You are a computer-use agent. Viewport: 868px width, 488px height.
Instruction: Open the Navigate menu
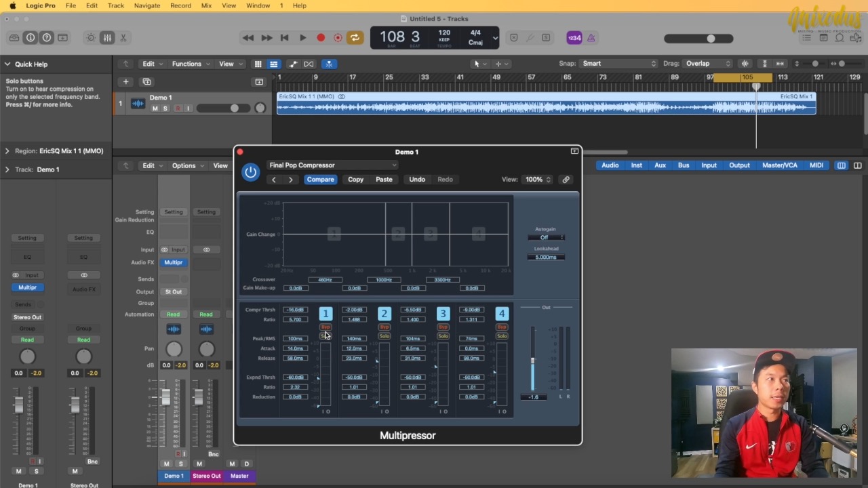pyautogui.click(x=147, y=5)
